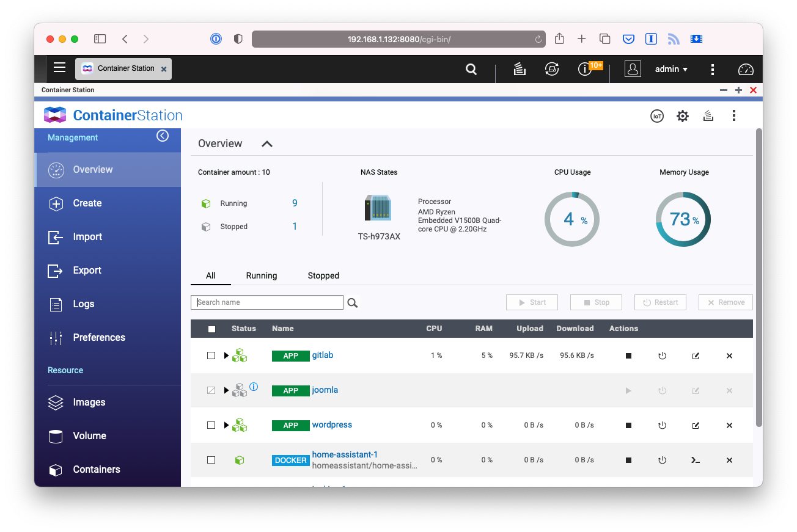Click the Search name input field
This screenshot has width=797, height=532.
coord(268,302)
